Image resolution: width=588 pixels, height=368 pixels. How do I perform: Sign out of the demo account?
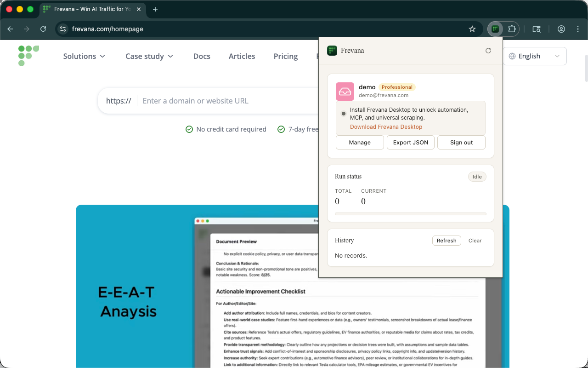pyautogui.click(x=461, y=143)
